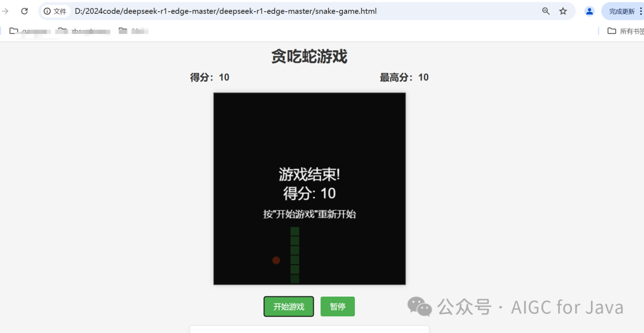Open the third bookmark folder
The image size is (644, 333).
[134, 31]
